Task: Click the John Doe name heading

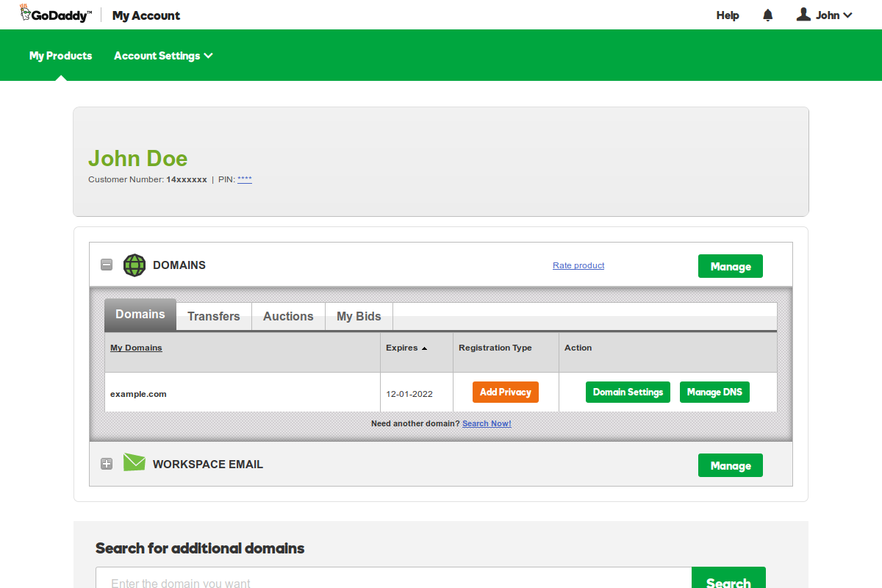Action: coord(138,158)
